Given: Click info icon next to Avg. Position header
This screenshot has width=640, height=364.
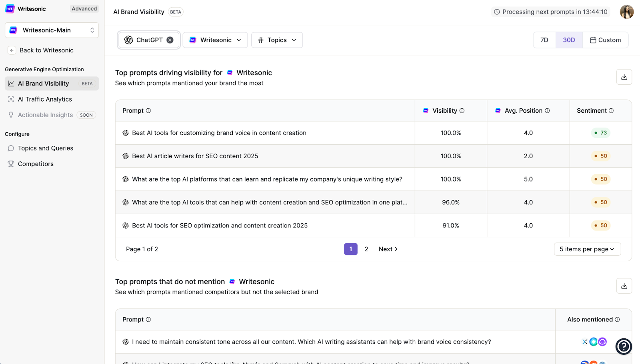Looking at the screenshot, I should pyautogui.click(x=547, y=111).
